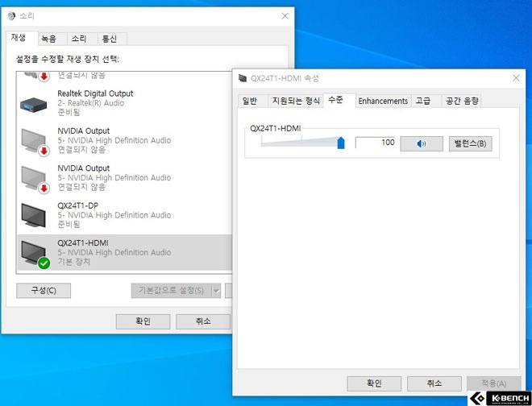Screen dimensions: 532x406
Task: Click the 밸런스(B) button
Action: 470,144
